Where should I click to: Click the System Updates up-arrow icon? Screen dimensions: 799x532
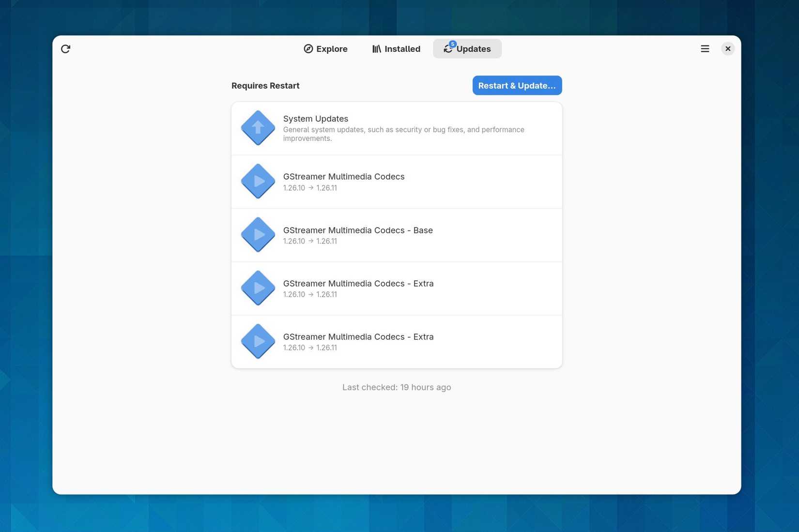(258, 128)
